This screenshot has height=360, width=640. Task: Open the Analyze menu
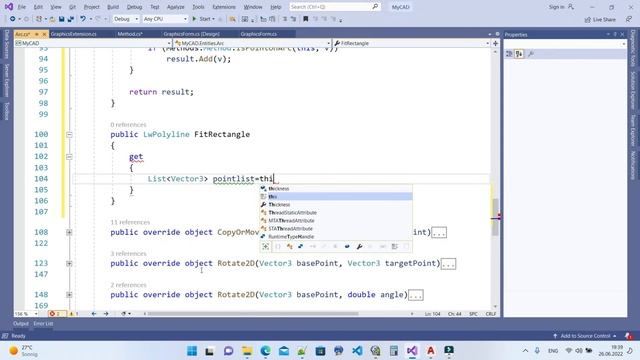pyautogui.click(x=176, y=7)
